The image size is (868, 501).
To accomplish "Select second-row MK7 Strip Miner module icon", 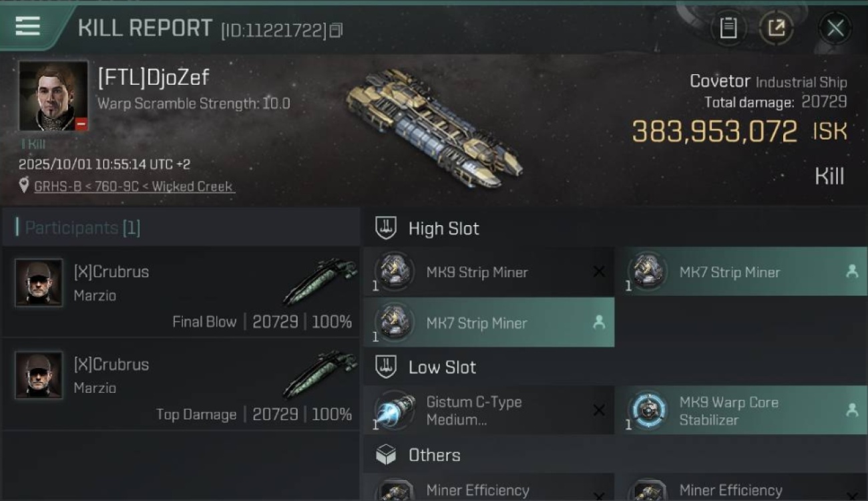I will [x=394, y=323].
